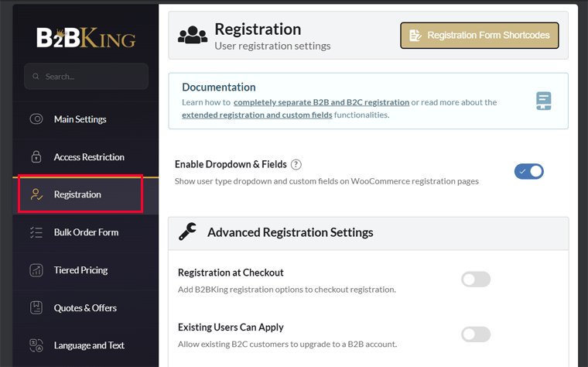Viewport: 588px width, 367px height.
Task: Click the Documentation book icon
Action: [543, 101]
